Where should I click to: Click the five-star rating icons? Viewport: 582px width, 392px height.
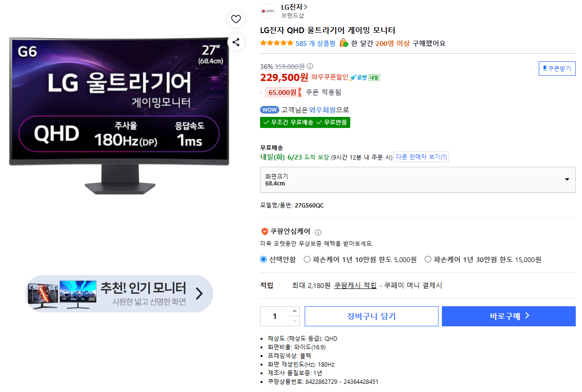tap(276, 43)
